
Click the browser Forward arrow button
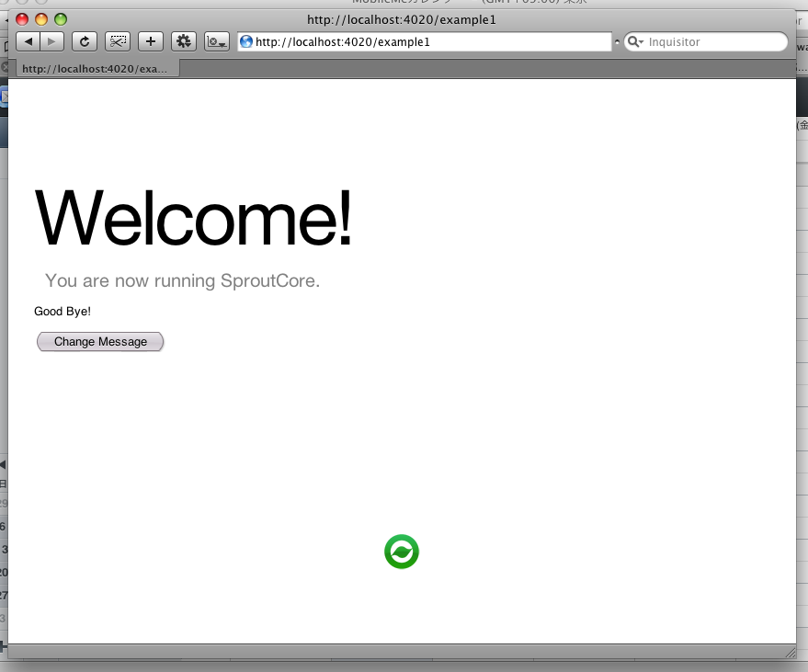coord(52,41)
